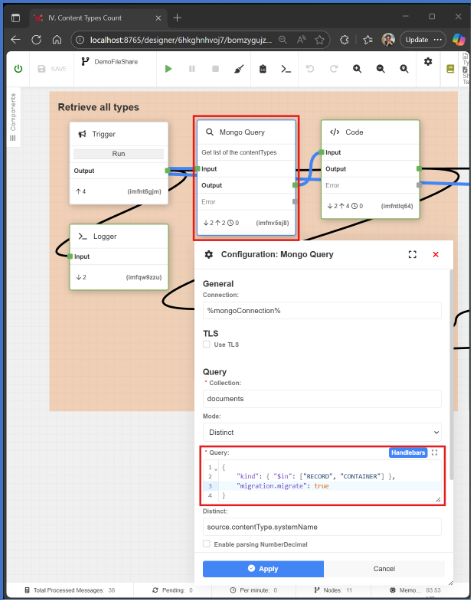Click the configuration panel vertical scrollbar
Viewport: 471px width, 600px height.
[451, 375]
